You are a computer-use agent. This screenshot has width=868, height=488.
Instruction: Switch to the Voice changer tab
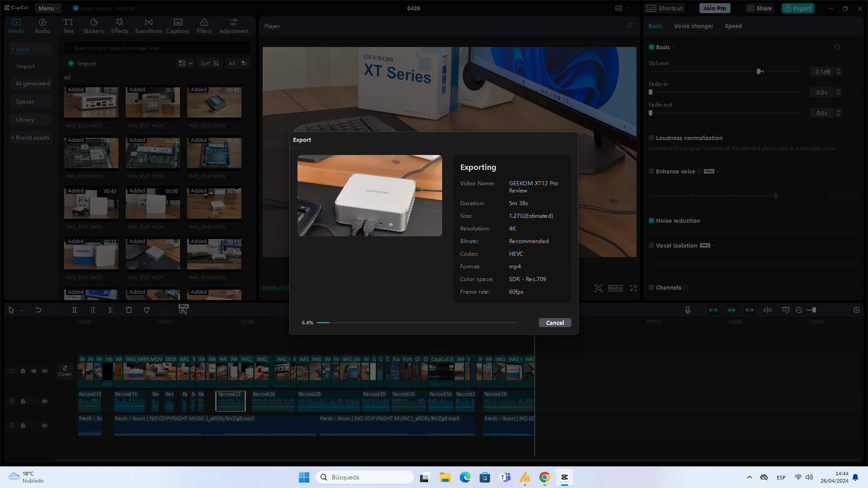[x=693, y=26]
